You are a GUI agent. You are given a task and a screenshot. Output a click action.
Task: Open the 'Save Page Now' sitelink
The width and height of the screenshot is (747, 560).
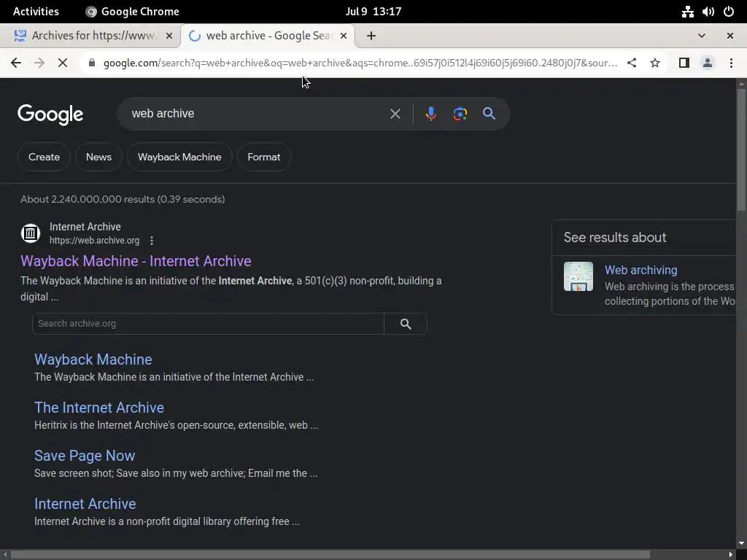coord(85,456)
